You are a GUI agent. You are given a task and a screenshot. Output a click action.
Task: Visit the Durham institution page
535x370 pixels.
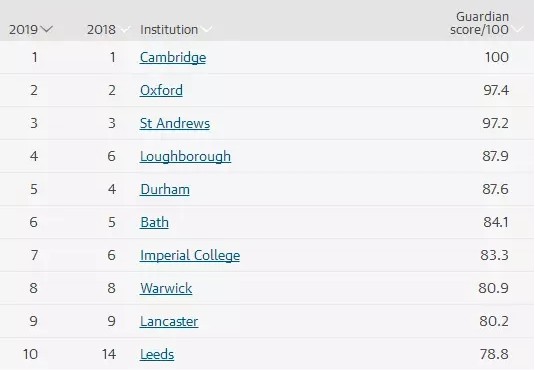[x=165, y=189]
